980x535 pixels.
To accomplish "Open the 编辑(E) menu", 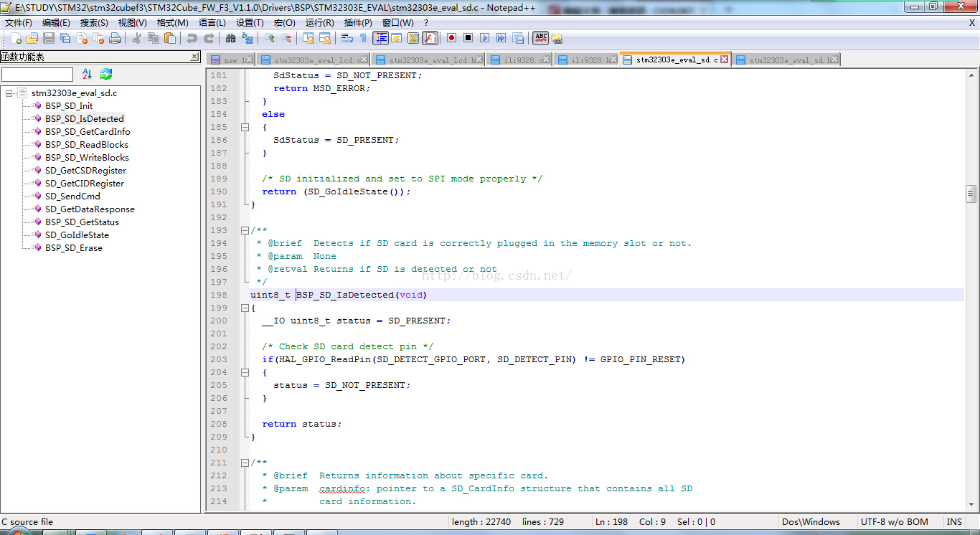I will 56,23.
